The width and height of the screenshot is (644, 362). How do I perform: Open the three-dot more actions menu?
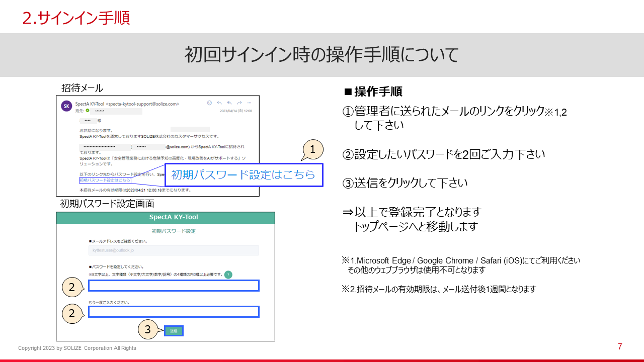click(x=250, y=103)
